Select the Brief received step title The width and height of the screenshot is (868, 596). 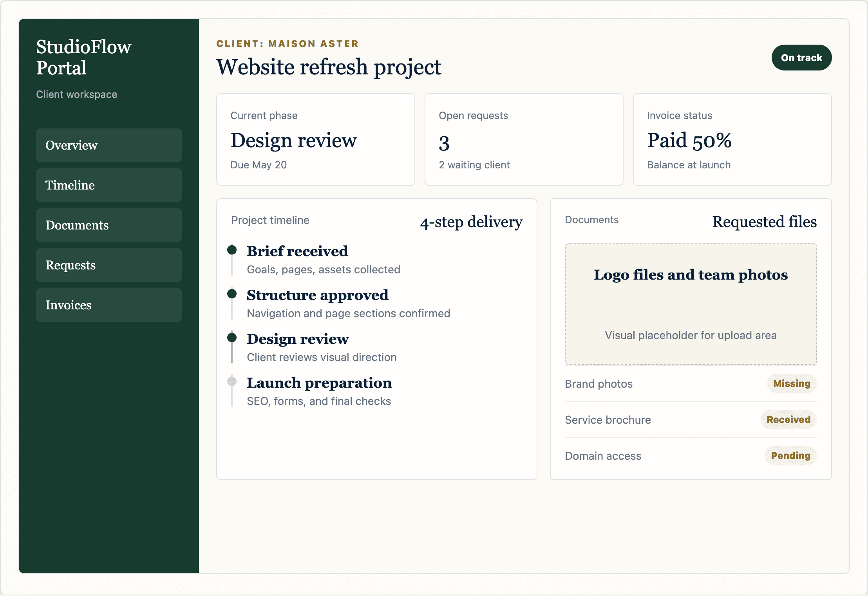click(297, 251)
